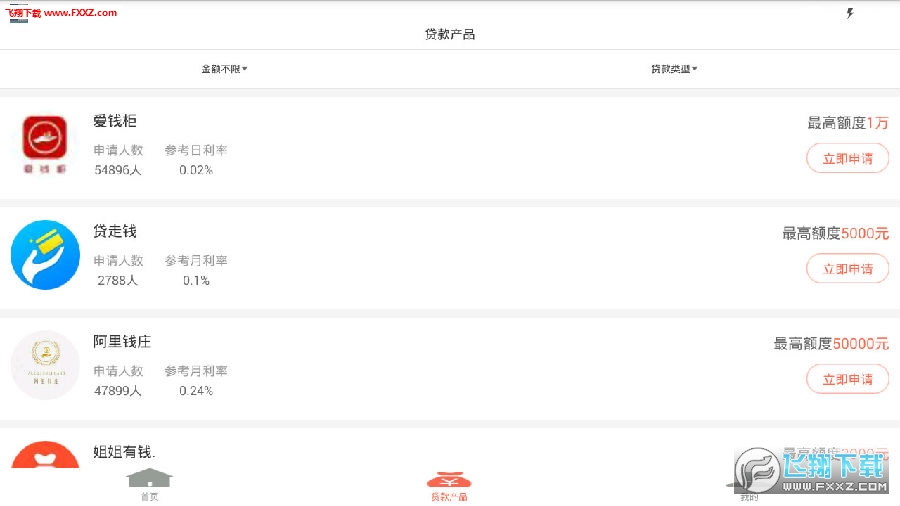The width and height of the screenshot is (900, 506).
Task: Click the lightning bolt status icon
Action: (850, 13)
